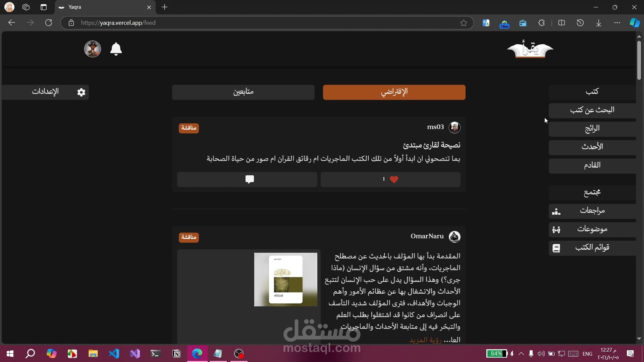Screen dimensions: 644x362
Task: Click the البحث عن كتب button
Action: pos(592,110)
